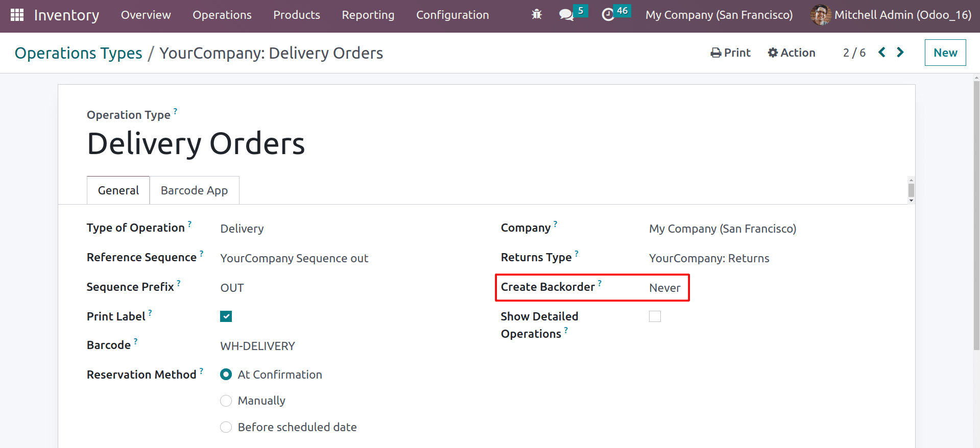Open company switcher My Company (San Francisco)
Image resolution: width=980 pixels, height=448 pixels.
pyautogui.click(x=719, y=15)
